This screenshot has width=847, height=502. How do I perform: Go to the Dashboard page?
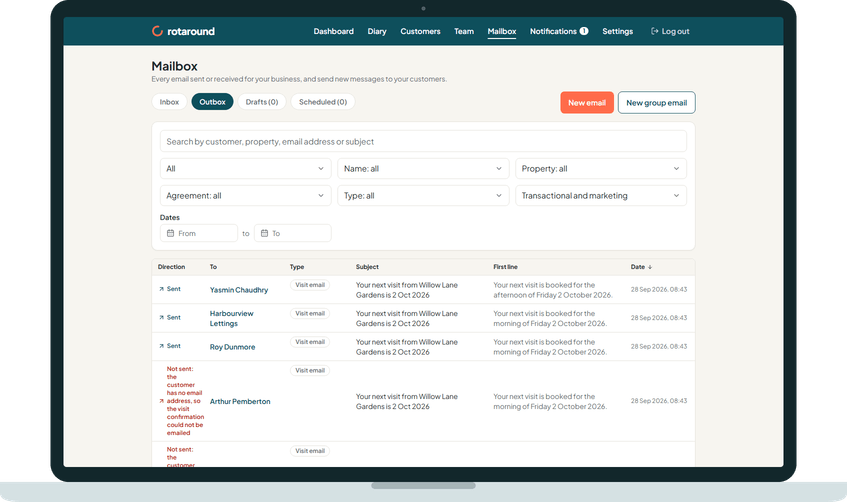(333, 31)
